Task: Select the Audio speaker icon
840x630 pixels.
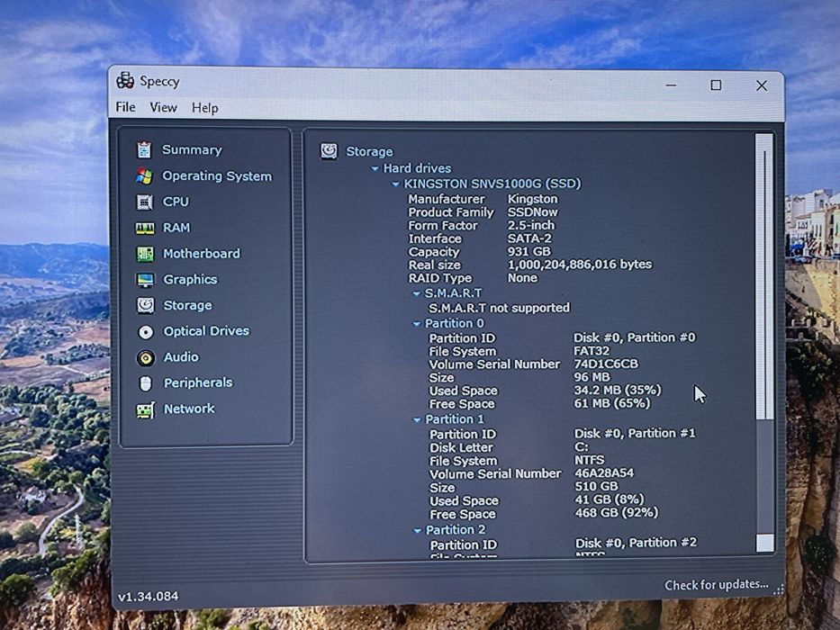Action: point(146,358)
